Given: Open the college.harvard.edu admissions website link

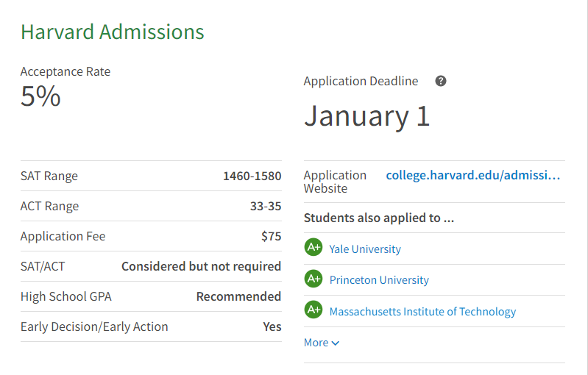Looking at the screenshot, I should (x=472, y=176).
